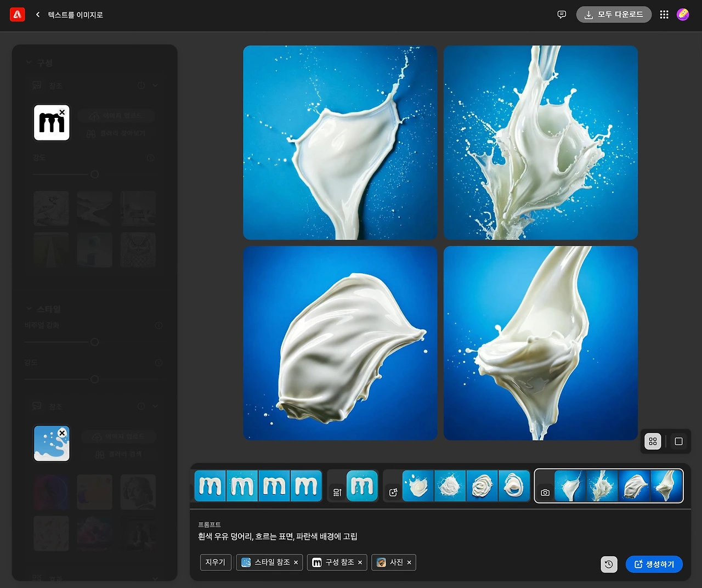Show info for composition 참조

click(141, 86)
